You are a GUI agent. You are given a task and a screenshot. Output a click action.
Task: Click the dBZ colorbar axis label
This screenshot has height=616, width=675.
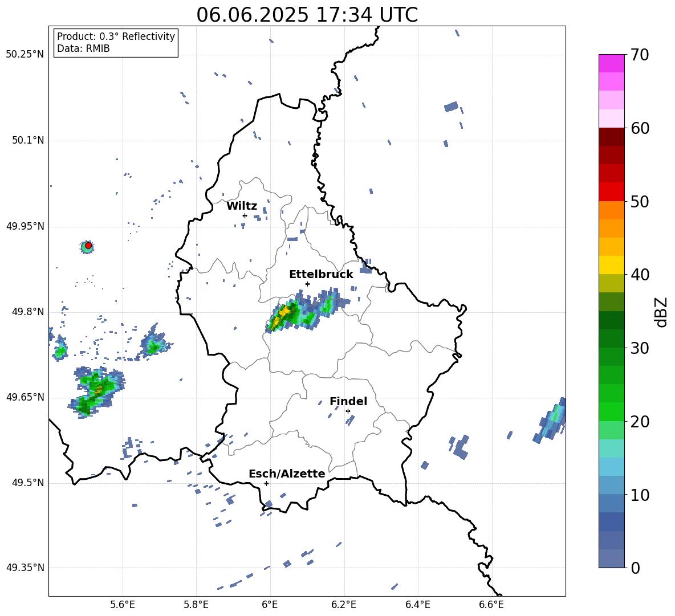click(661, 312)
